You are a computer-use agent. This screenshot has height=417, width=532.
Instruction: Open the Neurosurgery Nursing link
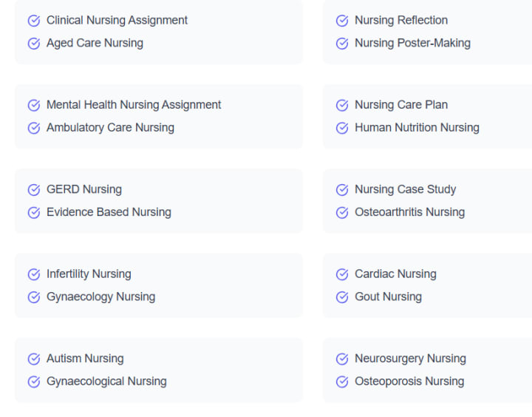coord(410,359)
